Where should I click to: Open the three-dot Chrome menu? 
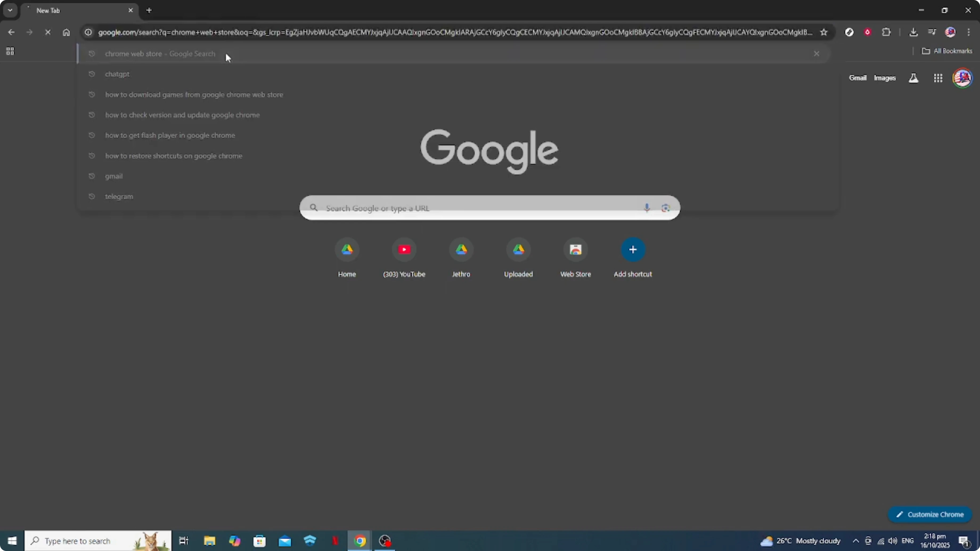[x=969, y=32]
